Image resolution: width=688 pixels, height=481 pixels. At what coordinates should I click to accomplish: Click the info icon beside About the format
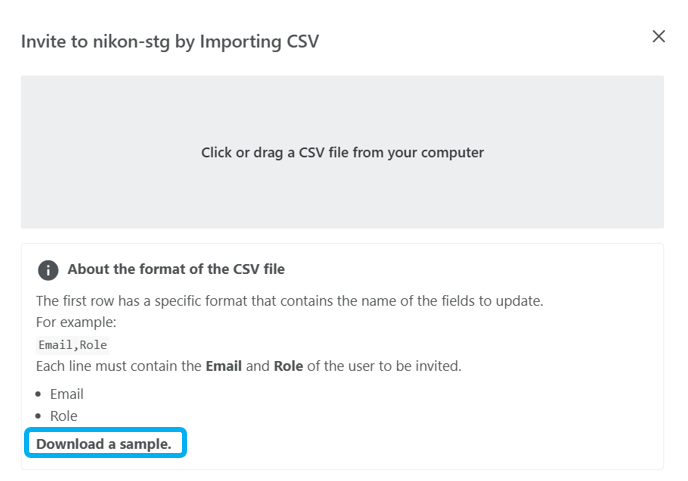(48, 270)
